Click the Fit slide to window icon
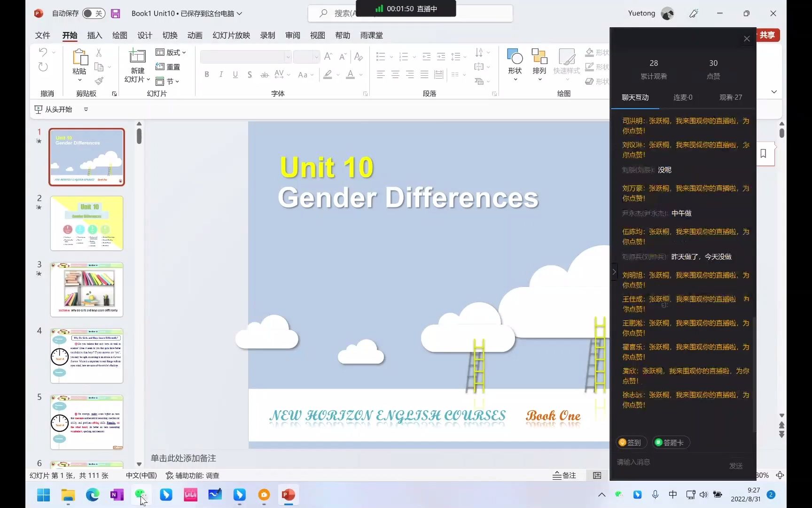The width and height of the screenshot is (812, 508). coord(780,476)
